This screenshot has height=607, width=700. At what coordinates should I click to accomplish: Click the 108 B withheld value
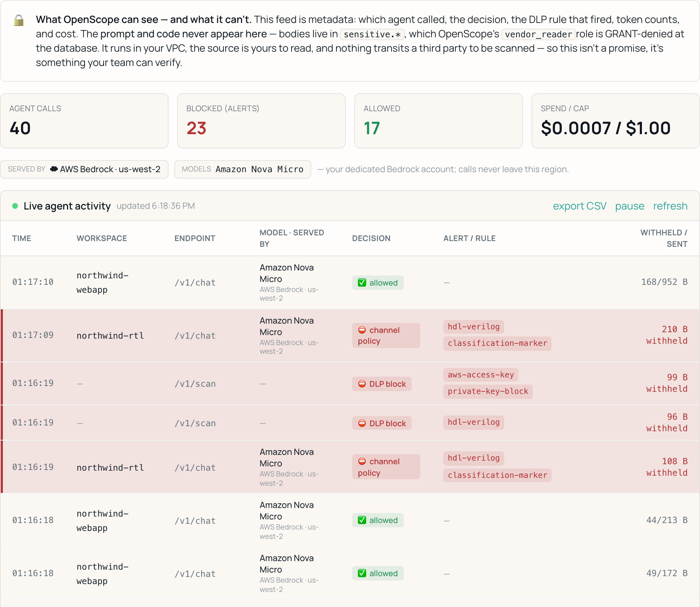(667, 467)
